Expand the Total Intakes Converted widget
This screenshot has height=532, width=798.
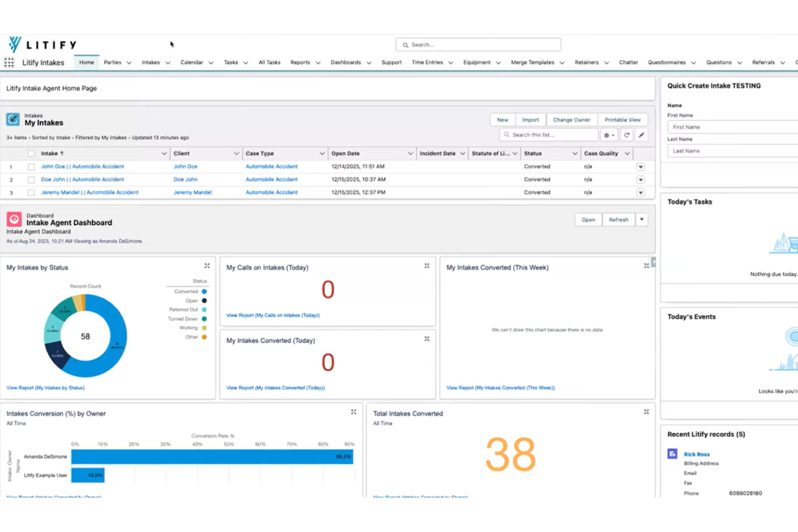[x=646, y=411]
